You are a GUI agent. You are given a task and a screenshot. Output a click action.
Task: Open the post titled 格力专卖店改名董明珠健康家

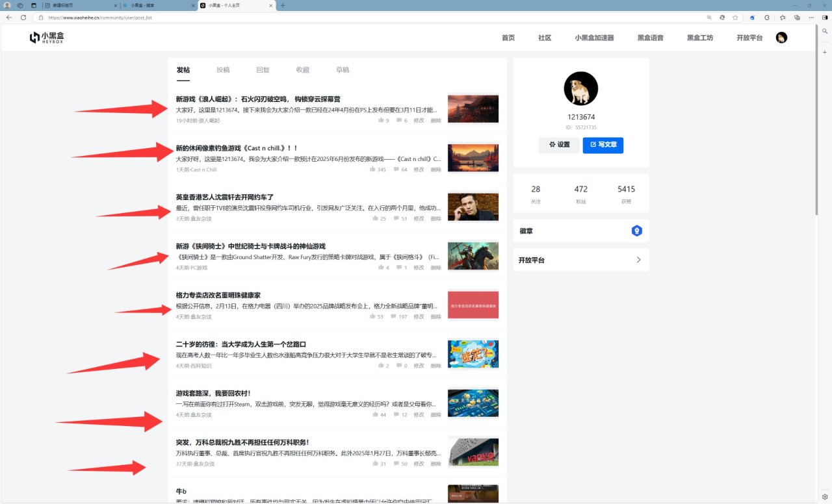point(218,296)
